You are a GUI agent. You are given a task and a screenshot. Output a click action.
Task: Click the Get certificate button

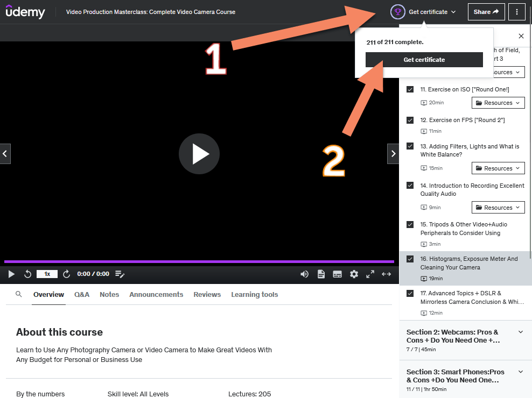424,59
